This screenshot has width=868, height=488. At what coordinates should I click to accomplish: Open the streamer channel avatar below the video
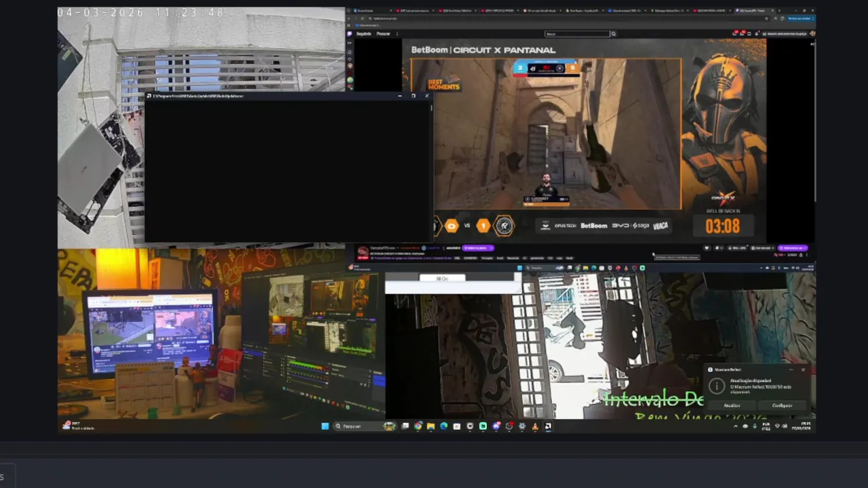(x=363, y=251)
